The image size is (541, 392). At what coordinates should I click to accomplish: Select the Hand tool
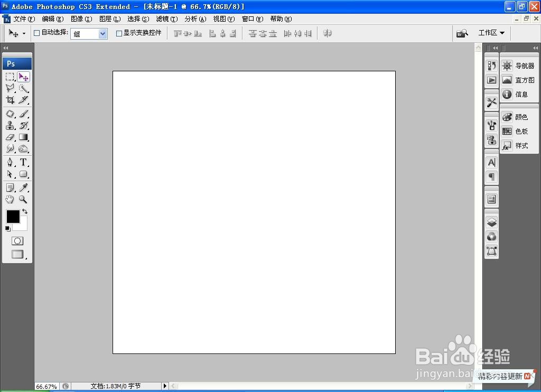pos(10,199)
